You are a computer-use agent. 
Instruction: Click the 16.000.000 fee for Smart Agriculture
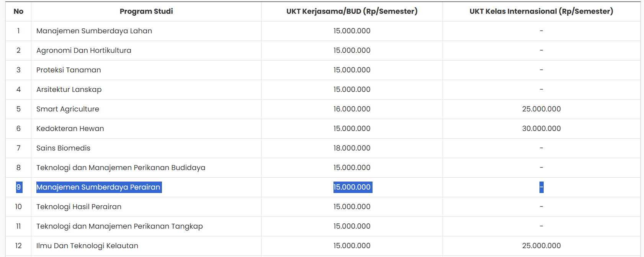352,109
